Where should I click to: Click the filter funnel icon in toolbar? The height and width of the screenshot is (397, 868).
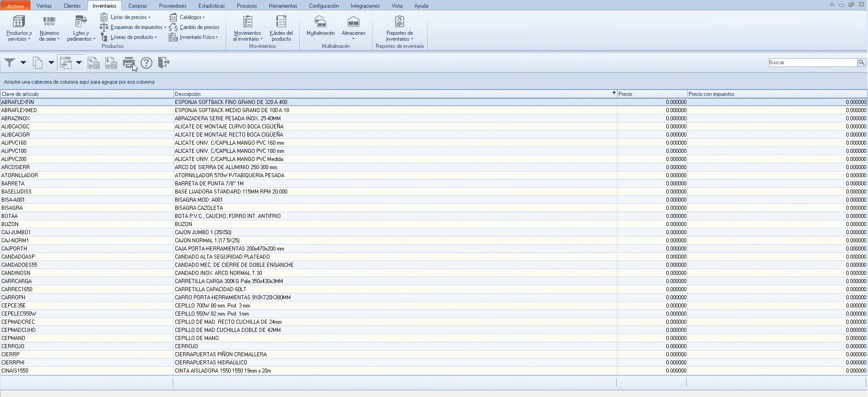pyautogui.click(x=9, y=63)
